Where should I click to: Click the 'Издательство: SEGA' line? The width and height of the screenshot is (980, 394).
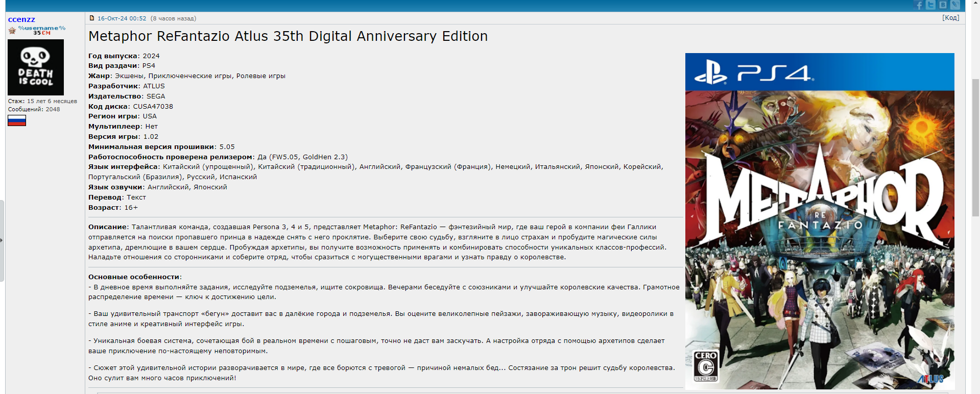[x=127, y=96]
